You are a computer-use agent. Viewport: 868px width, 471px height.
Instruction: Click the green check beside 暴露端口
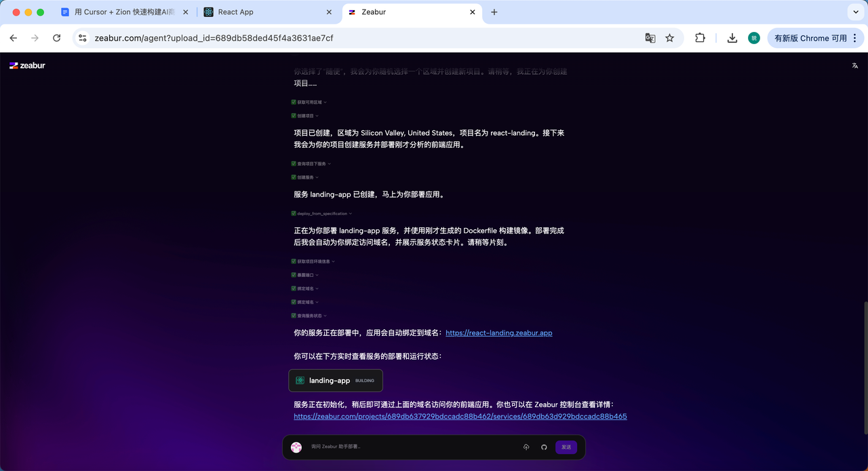[x=294, y=275]
